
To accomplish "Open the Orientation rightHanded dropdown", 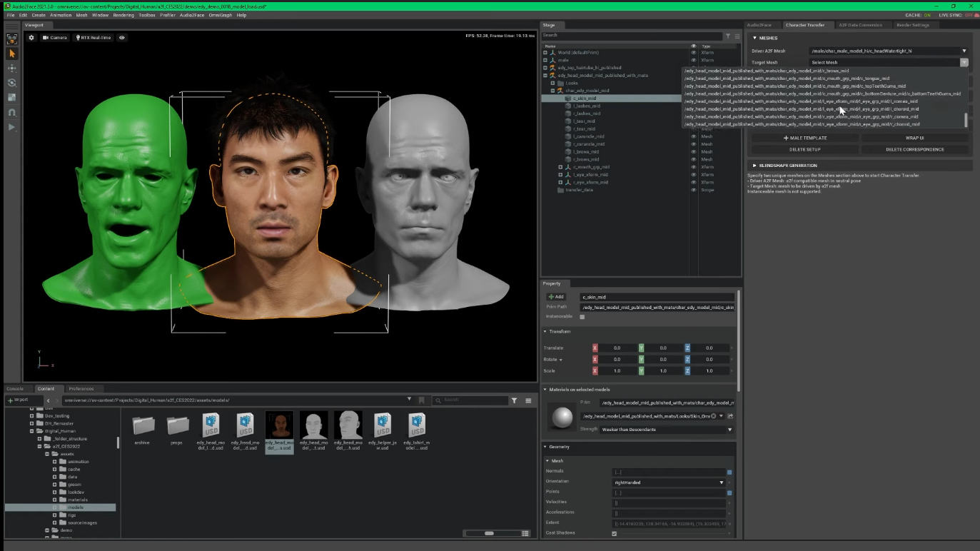I will click(x=669, y=482).
